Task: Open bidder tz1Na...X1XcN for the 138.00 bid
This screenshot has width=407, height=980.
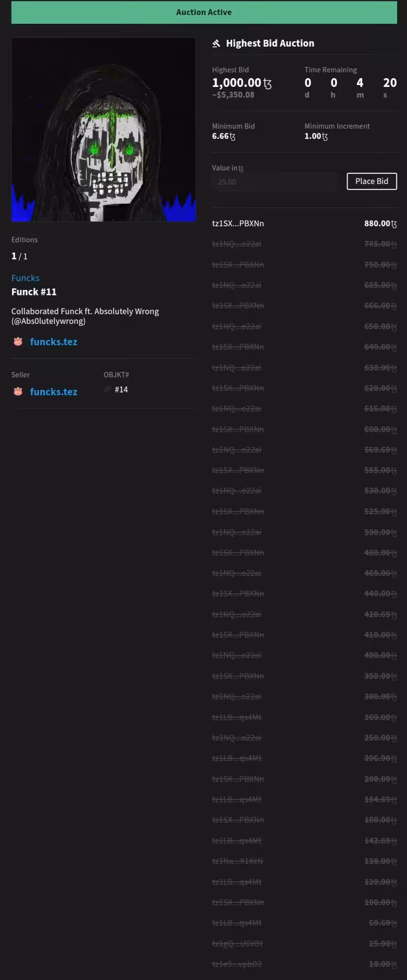Action: pos(237,861)
